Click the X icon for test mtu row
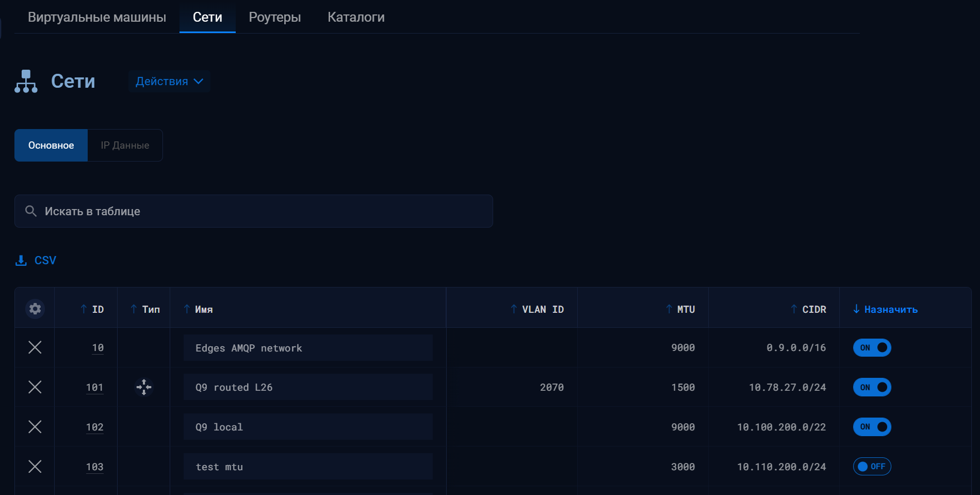Image resolution: width=980 pixels, height=495 pixels. click(35, 467)
